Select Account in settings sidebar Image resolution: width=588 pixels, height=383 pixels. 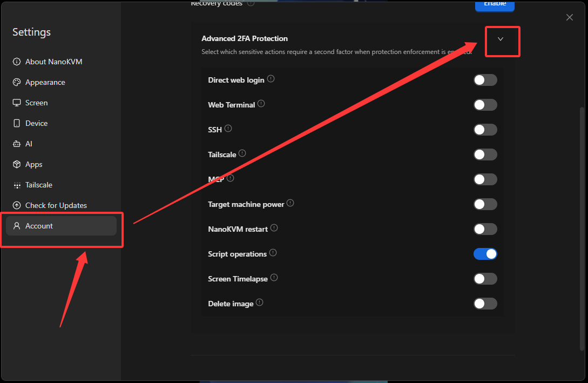point(61,226)
